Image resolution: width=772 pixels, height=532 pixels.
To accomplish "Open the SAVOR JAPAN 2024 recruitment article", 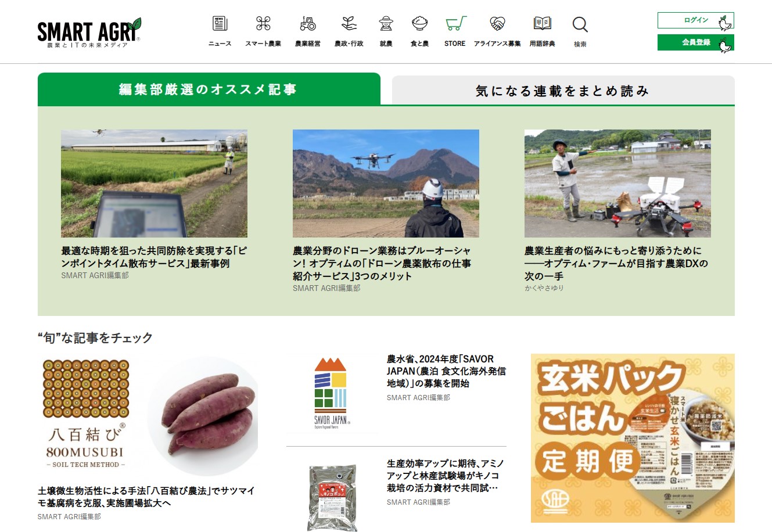I will tap(446, 371).
